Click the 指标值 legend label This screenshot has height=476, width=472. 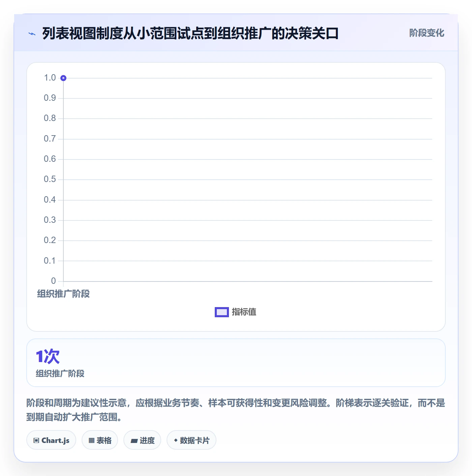click(244, 312)
